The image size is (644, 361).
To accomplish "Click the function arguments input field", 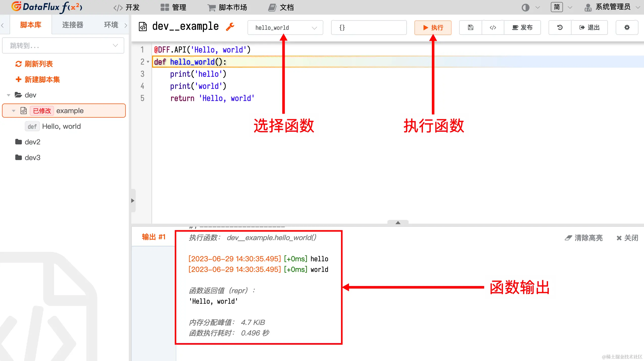I will pos(369,28).
